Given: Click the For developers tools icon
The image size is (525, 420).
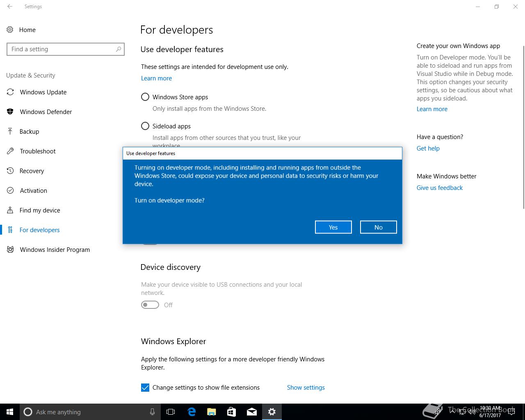Looking at the screenshot, I should (10, 230).
